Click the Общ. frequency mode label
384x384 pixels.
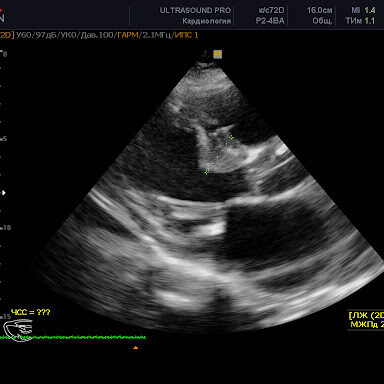pos(322,21)
